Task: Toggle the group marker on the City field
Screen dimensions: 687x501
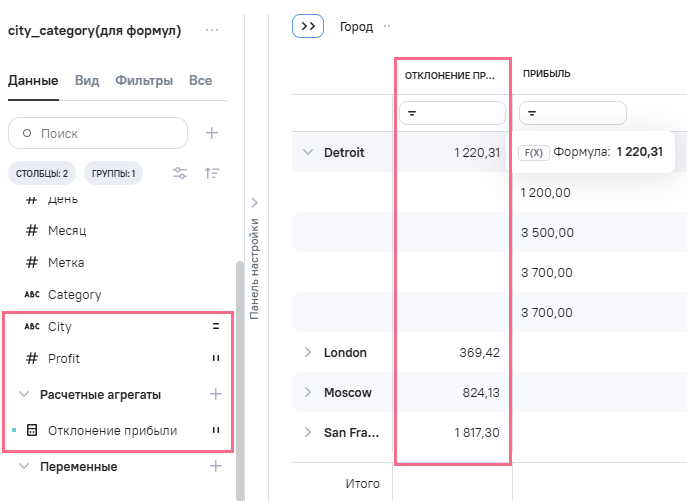Action: pyautogui.click(x=215, y=326)
